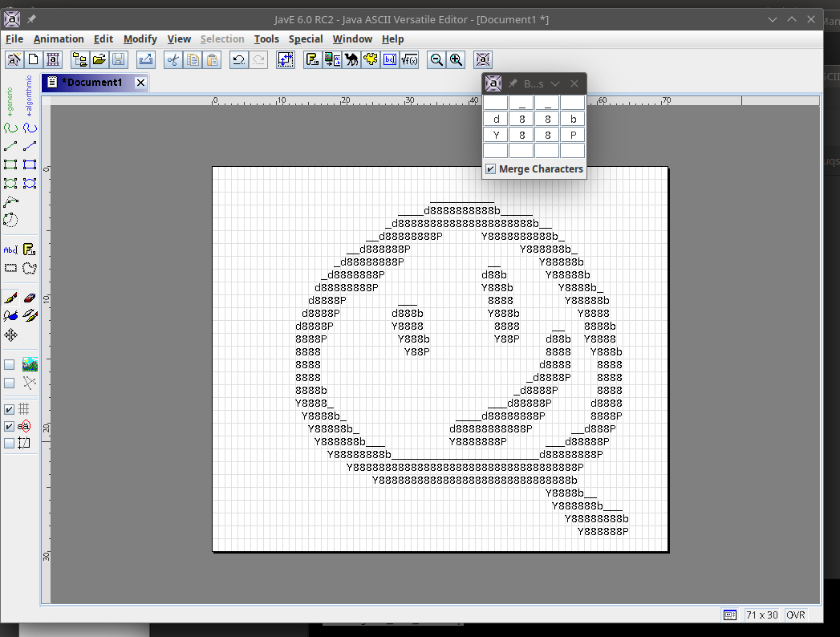Image resolution: width=840 pixels, height=637 pixels.
Task: Select the 'P' brush cell
Action: (573, 135)
